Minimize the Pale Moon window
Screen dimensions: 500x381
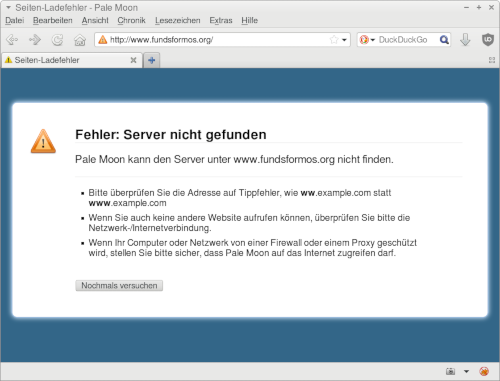(466, 7)
